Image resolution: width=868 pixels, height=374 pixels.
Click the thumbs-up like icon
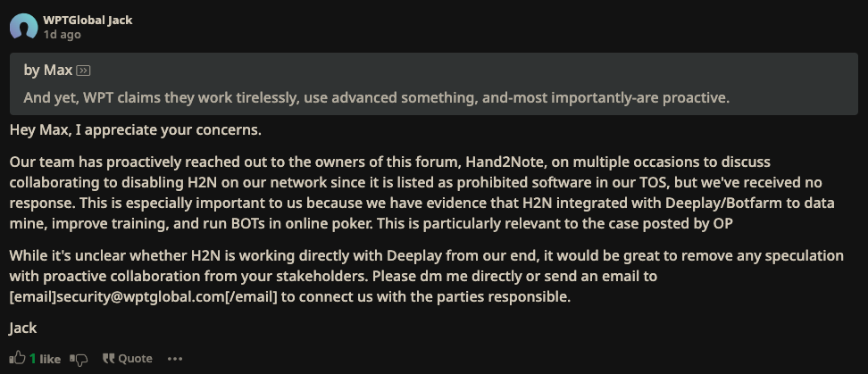(x=17, y=358)
